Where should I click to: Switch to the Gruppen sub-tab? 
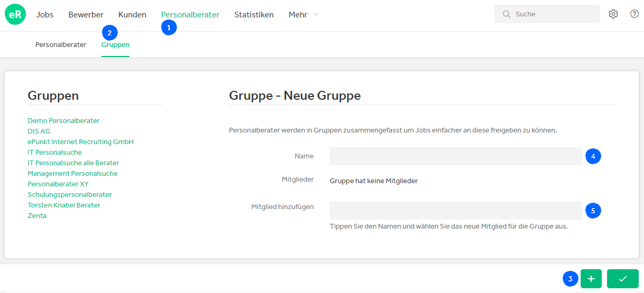click(x=115, y=45)
